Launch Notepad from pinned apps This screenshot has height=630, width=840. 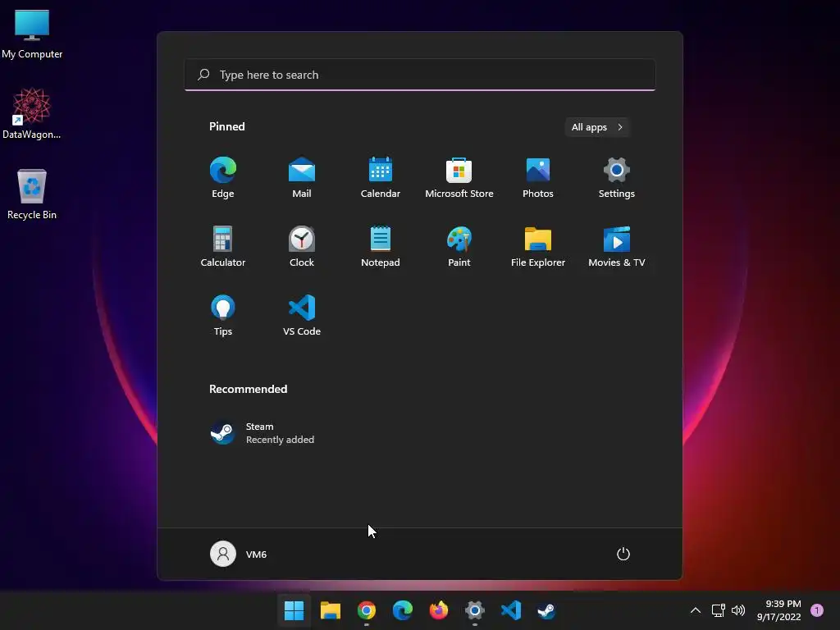[381, 246]
